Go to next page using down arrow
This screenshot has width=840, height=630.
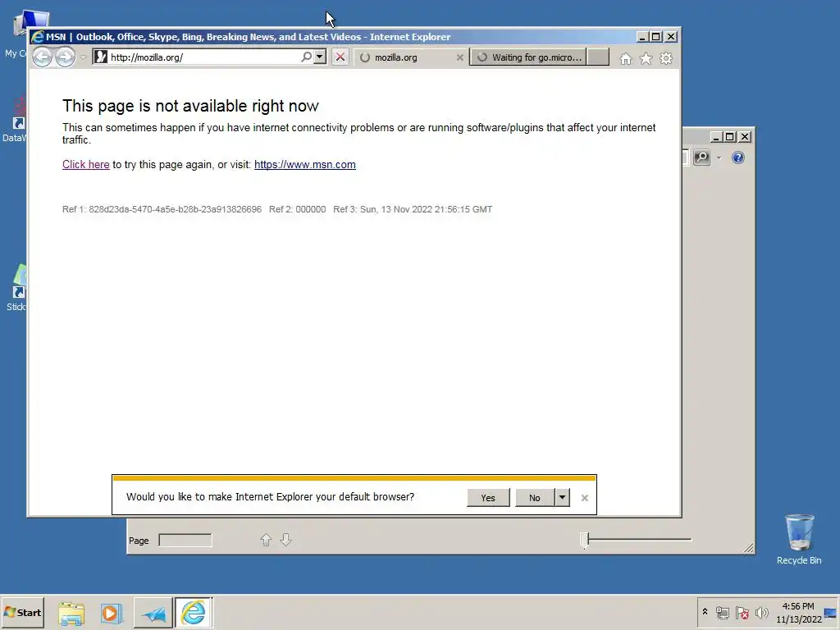(286, 540)
